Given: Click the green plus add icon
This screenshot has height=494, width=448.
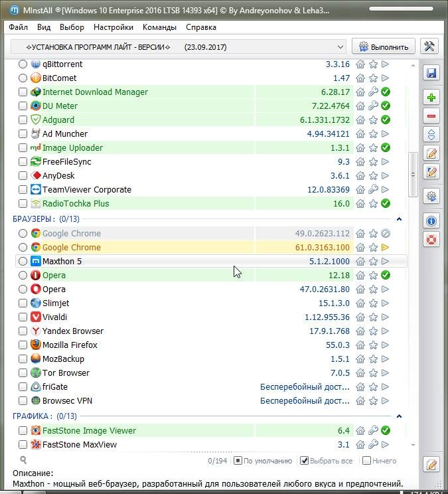Looking at the screenshot, I should tap(431, 98).
